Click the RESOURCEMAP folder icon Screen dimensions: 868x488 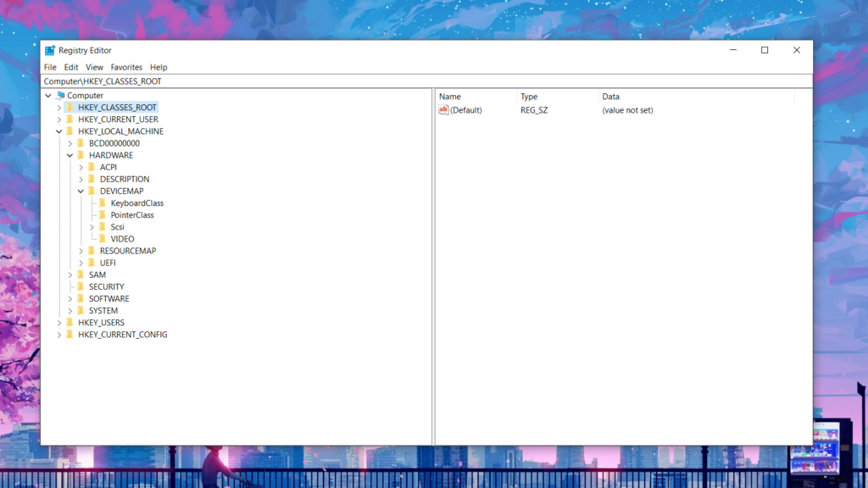pyautogui.click(x=92, y=251)
